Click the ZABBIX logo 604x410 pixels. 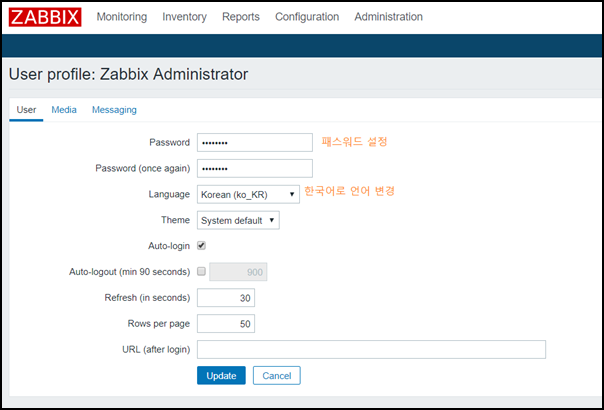45,17
